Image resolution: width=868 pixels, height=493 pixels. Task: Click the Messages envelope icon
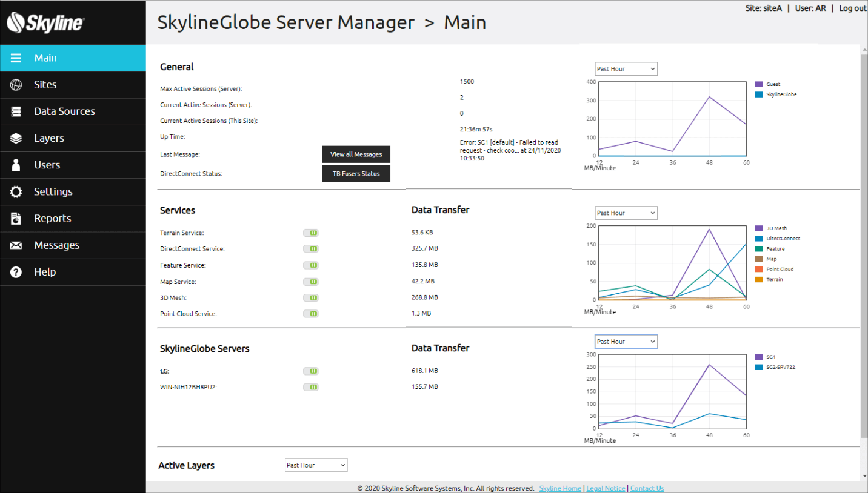point(16,245)
